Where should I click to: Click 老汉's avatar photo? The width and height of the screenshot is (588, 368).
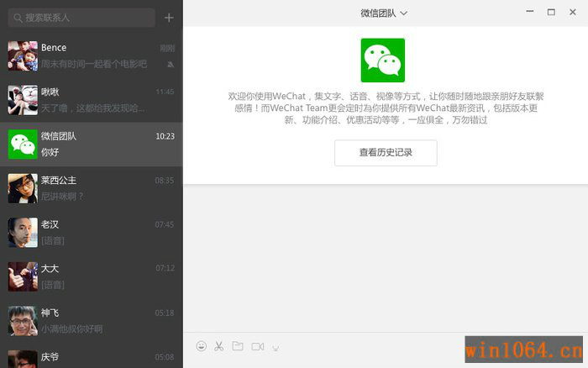23,233
